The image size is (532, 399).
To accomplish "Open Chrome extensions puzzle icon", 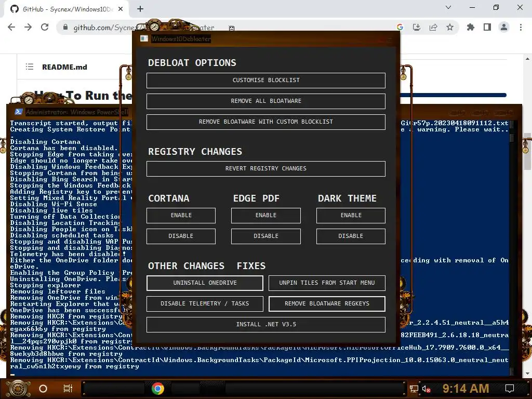I will (x=471, y=27).
